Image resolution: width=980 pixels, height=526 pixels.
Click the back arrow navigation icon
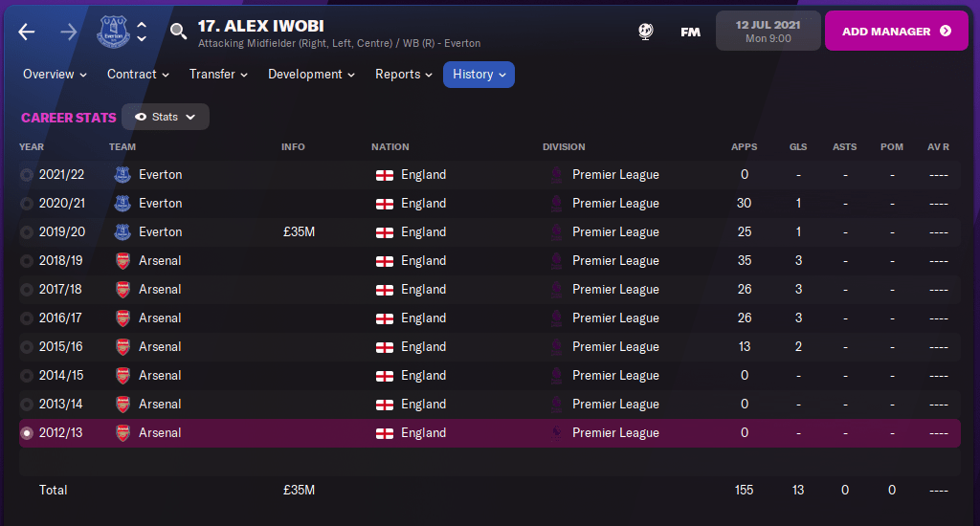click(x=27, y=32)
